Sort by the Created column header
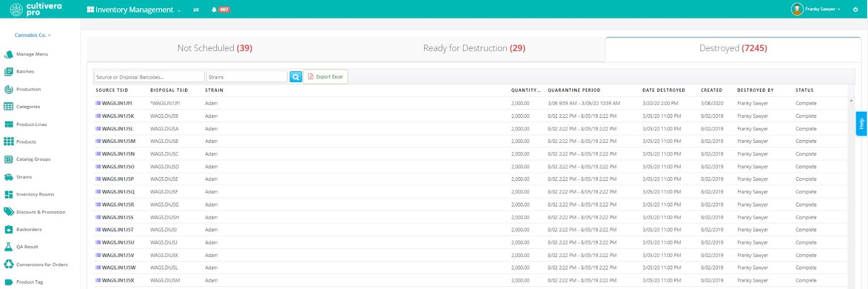Screen dimensions: 868x289 coord(712,90)
